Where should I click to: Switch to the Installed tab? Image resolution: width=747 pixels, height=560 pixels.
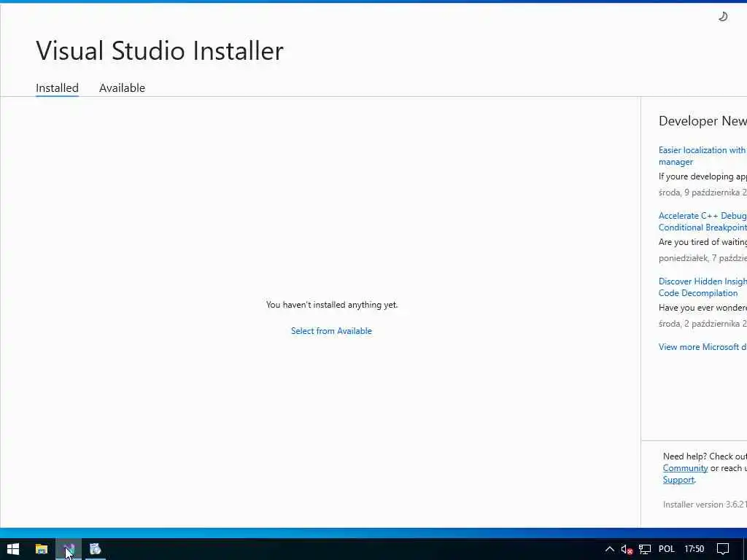(x=57, y=88)
